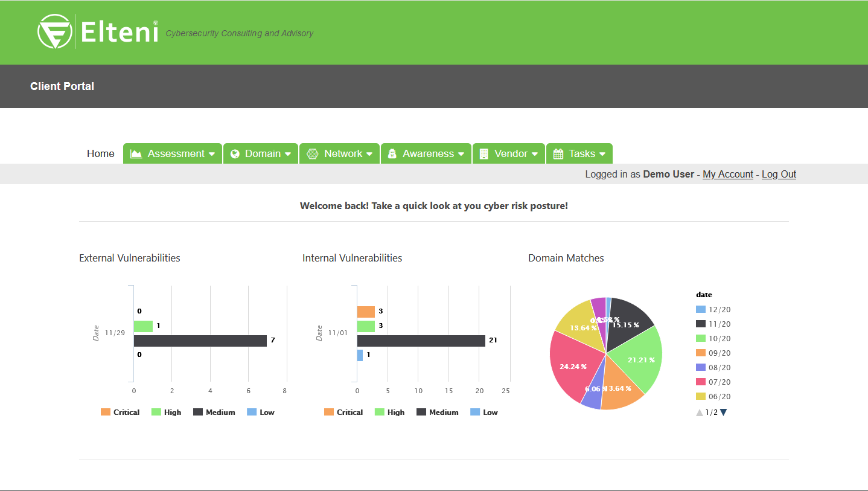
Task: Click the Awareness person icon
Action: click(x=392, y=154)
